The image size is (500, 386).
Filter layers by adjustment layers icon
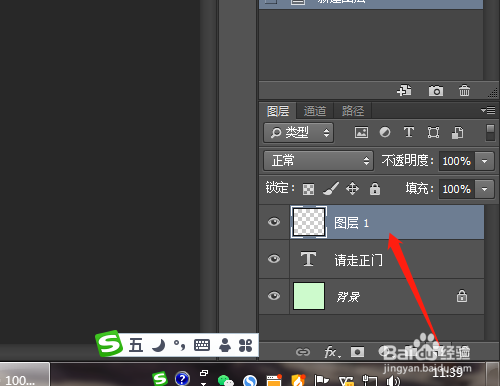385,132
